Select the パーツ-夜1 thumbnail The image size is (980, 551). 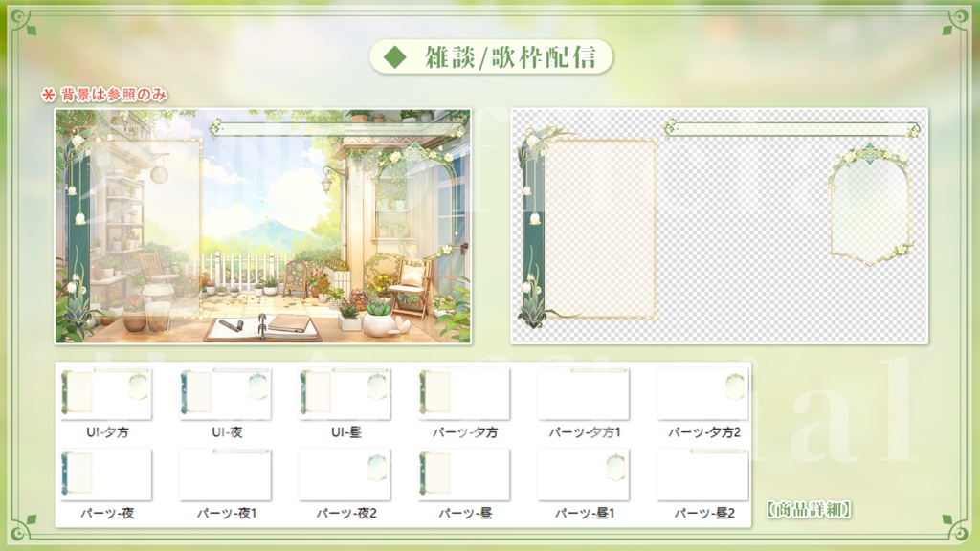(223, 475)
